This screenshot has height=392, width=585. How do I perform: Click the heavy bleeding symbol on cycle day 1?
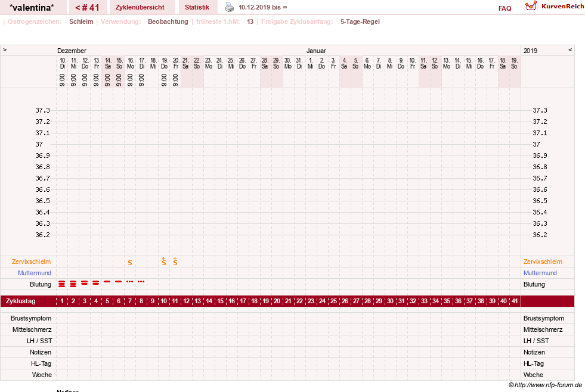tap(62, 284)
